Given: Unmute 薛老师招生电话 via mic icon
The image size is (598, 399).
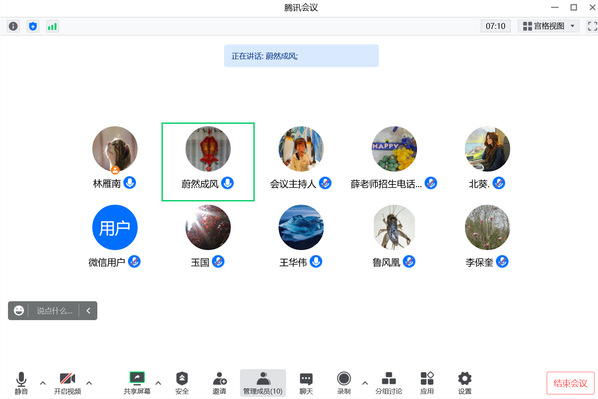Looking at the screenshot, I should 431,183.
